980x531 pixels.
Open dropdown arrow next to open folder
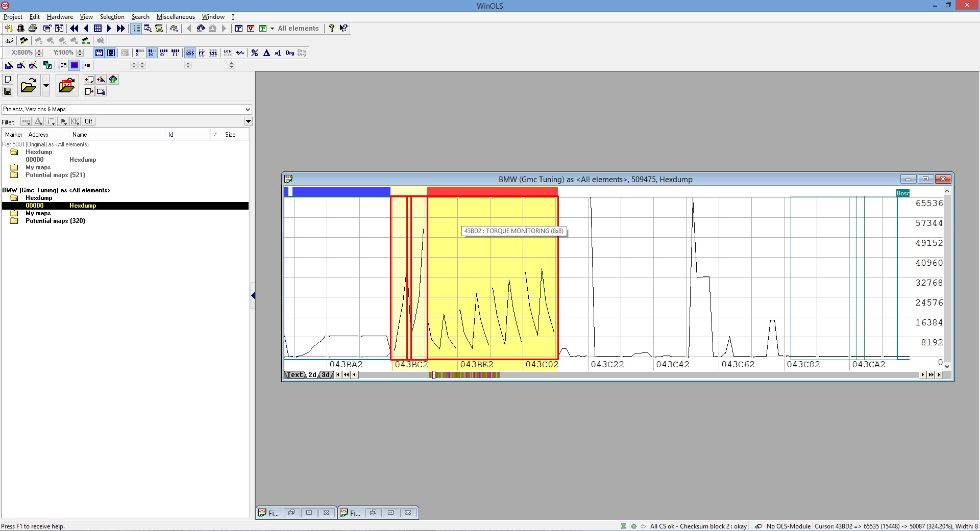point(46,85)
